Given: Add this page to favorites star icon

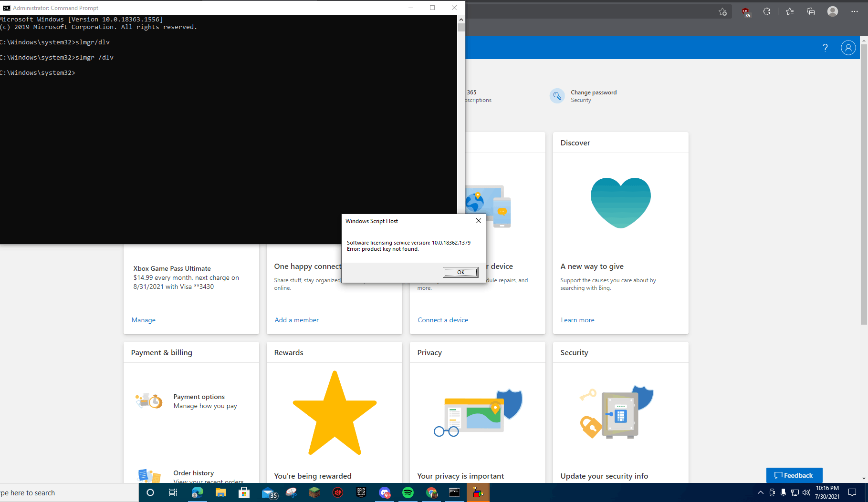Looking at the screenshot, I should click(x=722, y=12).
